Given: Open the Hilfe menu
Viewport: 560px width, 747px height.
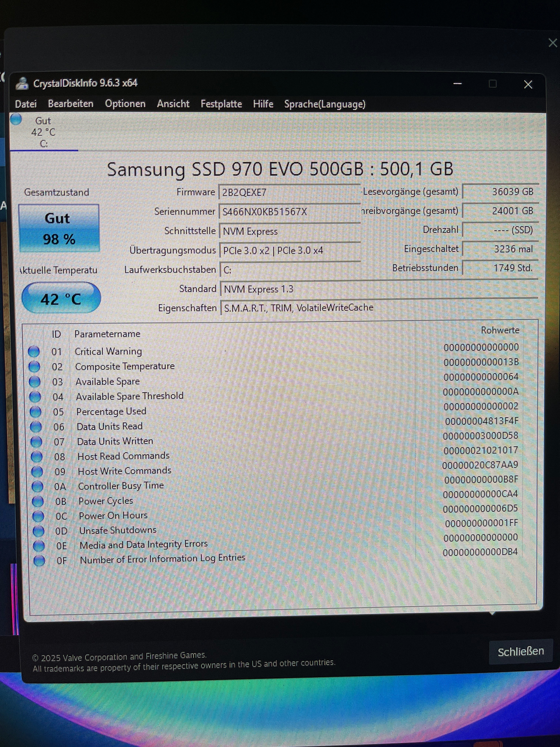Looking at the screenshot, I should pos(263,104).
